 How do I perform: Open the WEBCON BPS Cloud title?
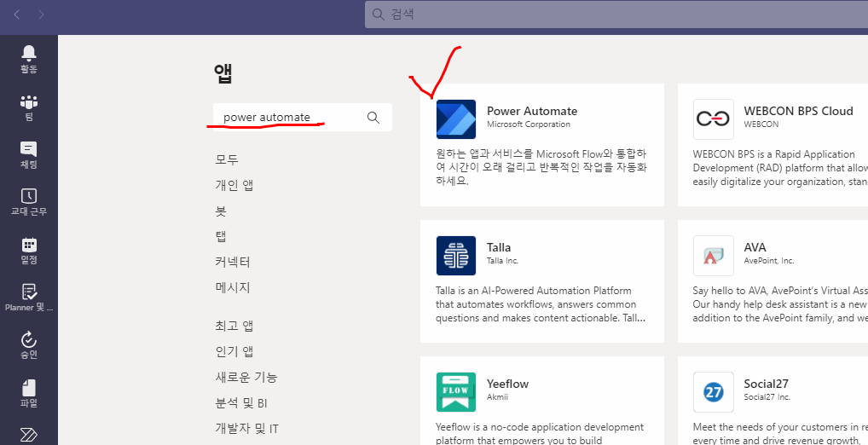798,111
